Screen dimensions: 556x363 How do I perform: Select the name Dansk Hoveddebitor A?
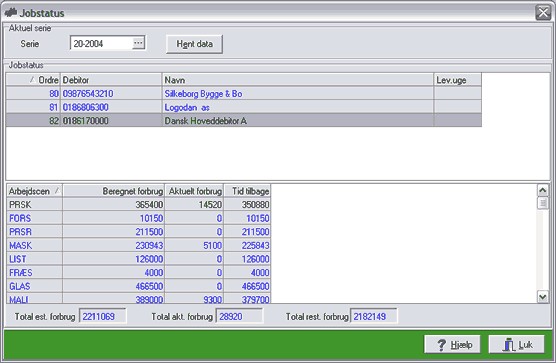tap(206, 121)
